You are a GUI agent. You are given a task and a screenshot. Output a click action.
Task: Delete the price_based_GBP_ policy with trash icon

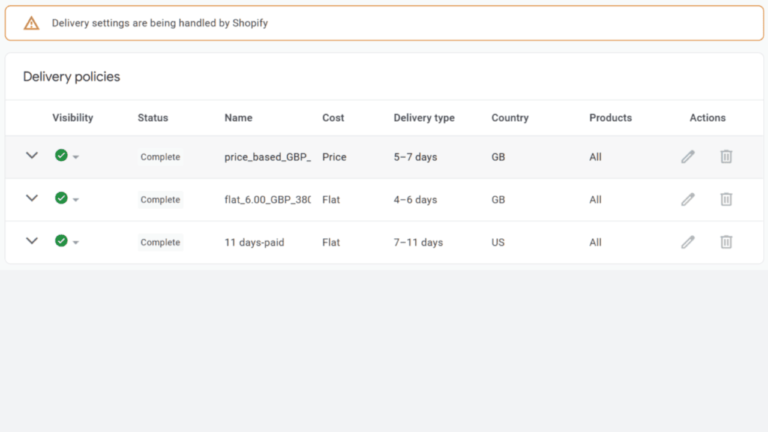click(726, 157)
